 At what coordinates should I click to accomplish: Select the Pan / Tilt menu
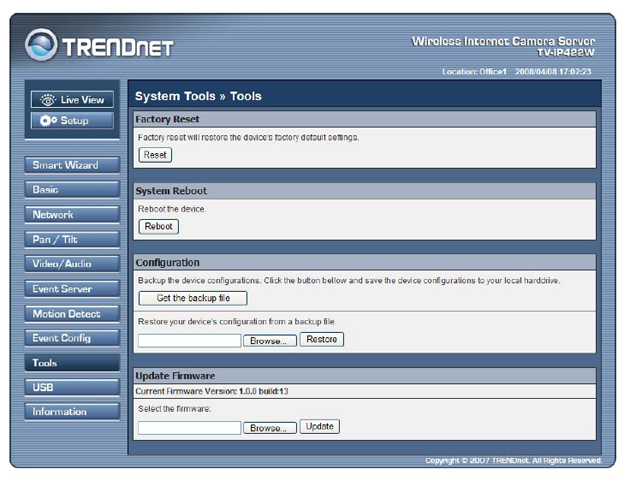tap(72, 239)
